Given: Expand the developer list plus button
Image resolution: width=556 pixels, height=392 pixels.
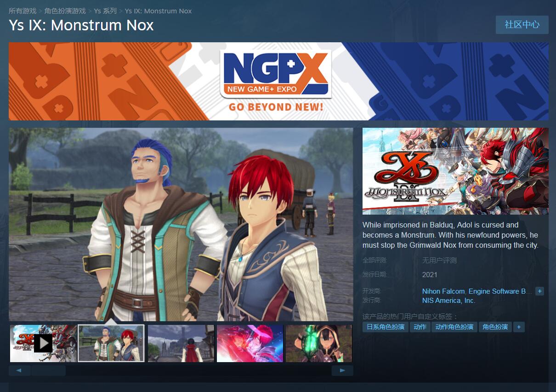Looking at the screenshot, I should point(539,291).
